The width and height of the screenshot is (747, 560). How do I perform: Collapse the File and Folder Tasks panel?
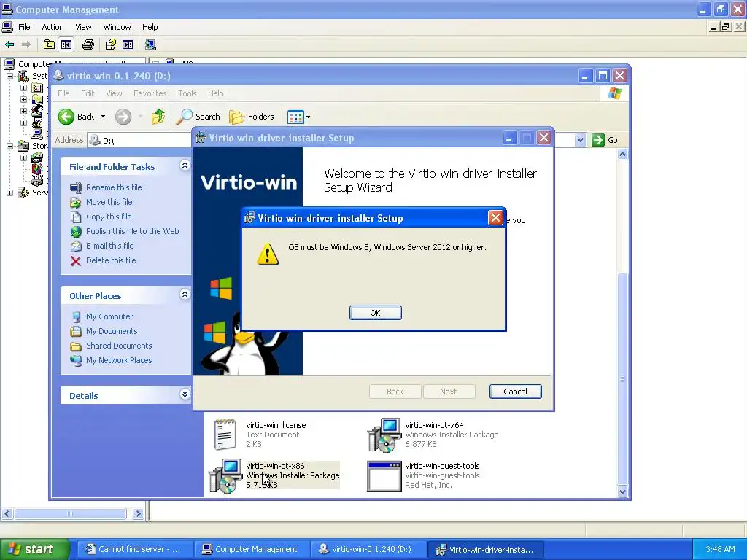coord(185,166)
